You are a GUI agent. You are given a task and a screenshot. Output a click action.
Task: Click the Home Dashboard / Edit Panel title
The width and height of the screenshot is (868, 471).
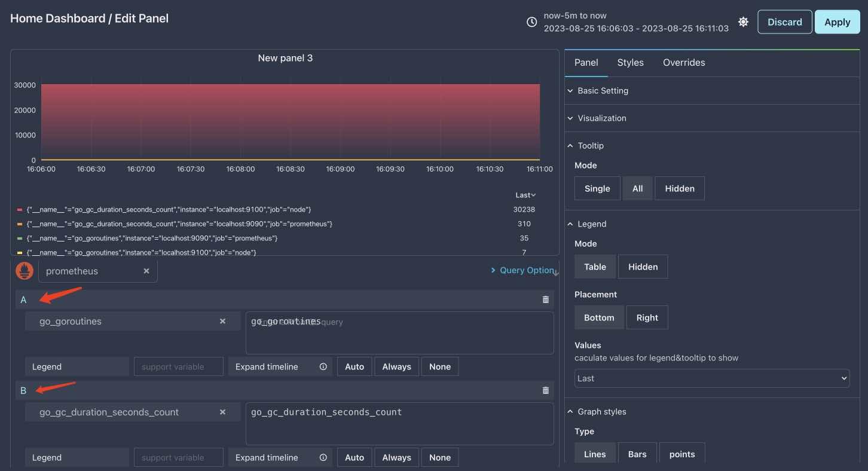pos(90,19)
